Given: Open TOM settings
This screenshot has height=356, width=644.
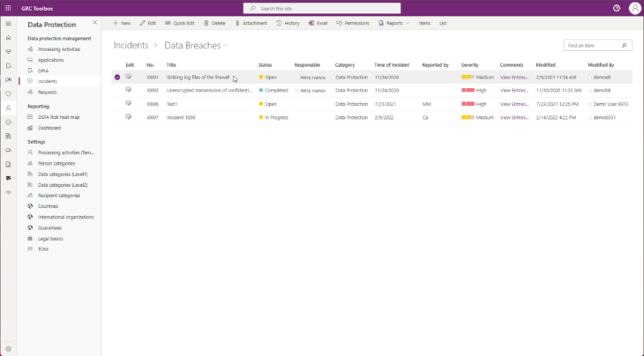Looking at the screenshot, I should [x=42, y=249].
